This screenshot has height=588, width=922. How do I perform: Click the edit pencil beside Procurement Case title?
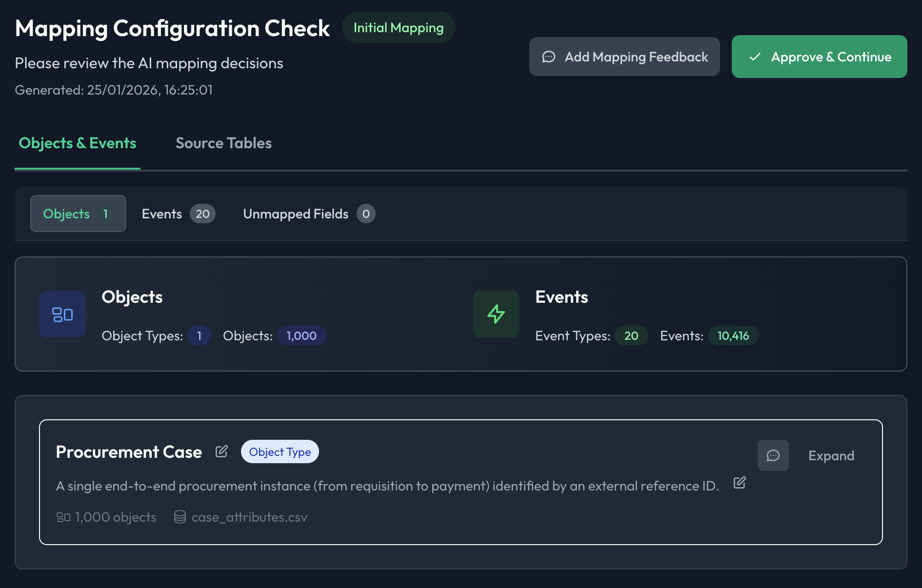point(221,451)
